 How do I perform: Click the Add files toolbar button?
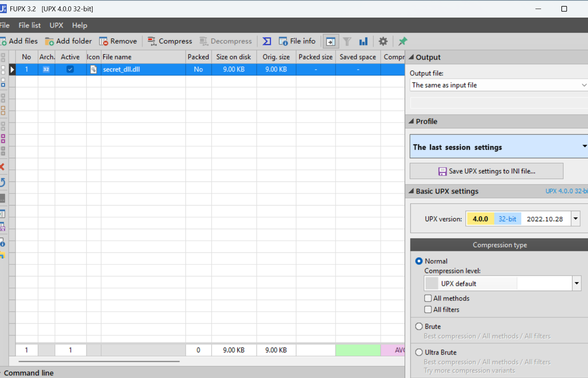coord(19,41)
